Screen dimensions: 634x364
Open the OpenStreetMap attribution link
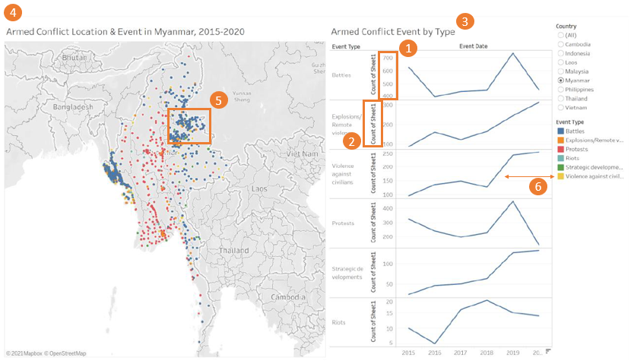(65, 353)
